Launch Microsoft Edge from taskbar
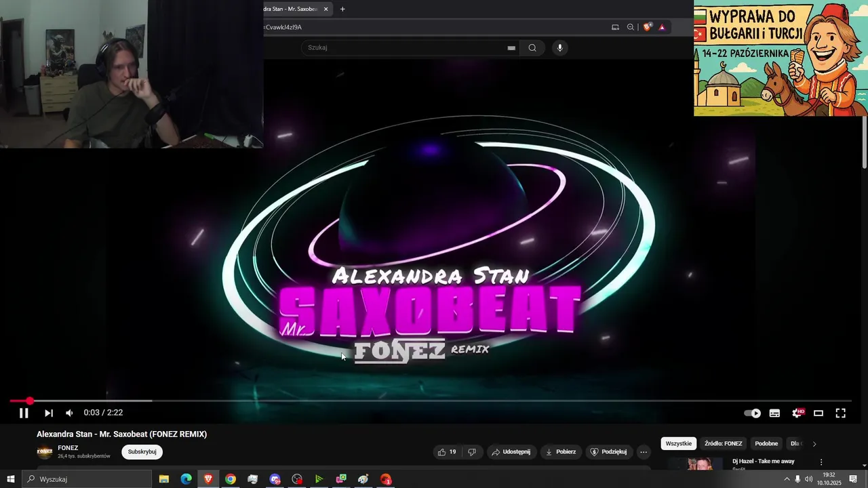The image size is (868, 488). click(x=186, y=479)
